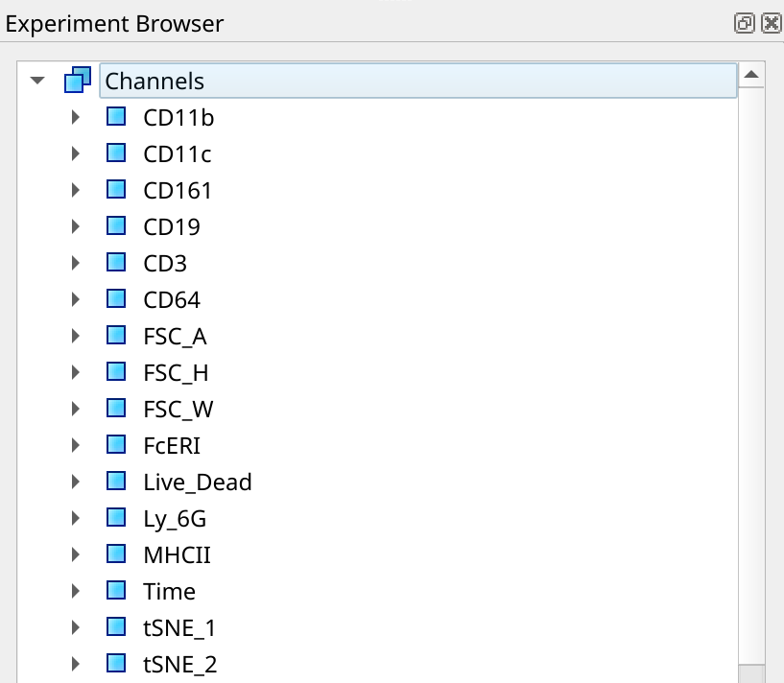Select the CD64 channel item
784x683 pixels.
(x=172, y=300)
